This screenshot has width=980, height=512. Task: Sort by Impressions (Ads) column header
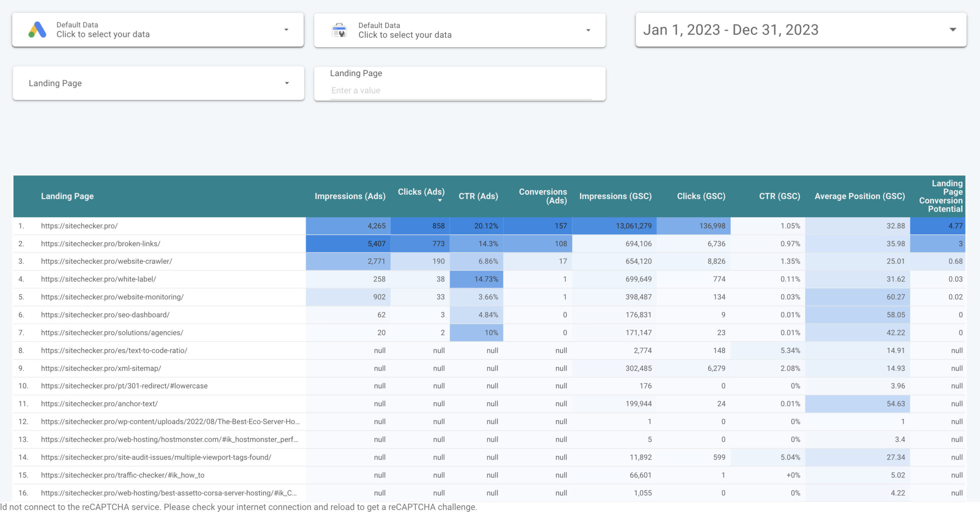(350, 196)
